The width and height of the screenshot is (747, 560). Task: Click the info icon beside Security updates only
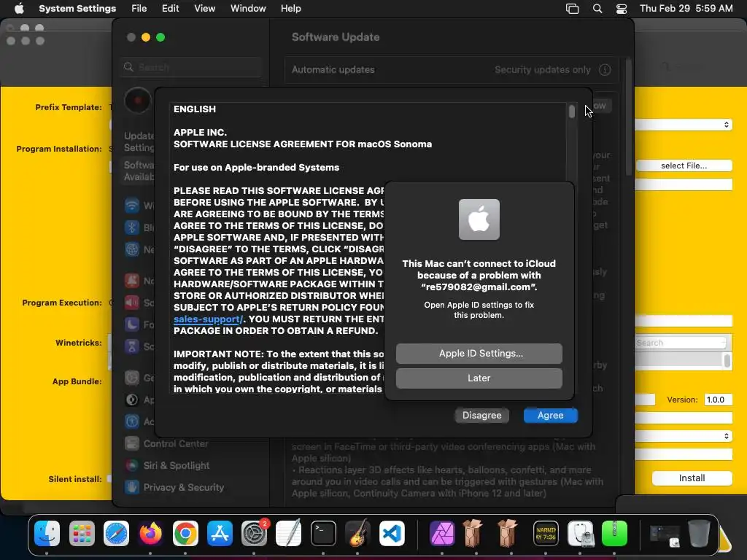point(605,70)
